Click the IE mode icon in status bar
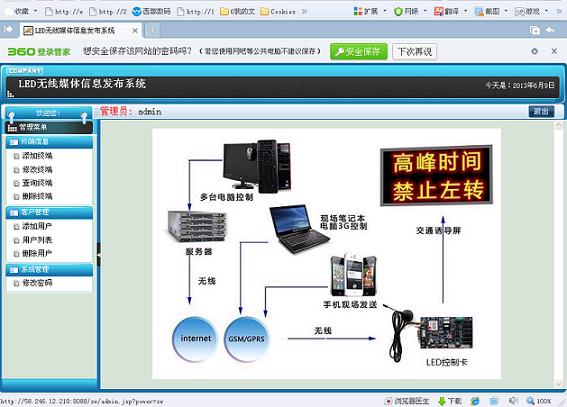This screenshot has width=567, height=407. pos(475,400)
